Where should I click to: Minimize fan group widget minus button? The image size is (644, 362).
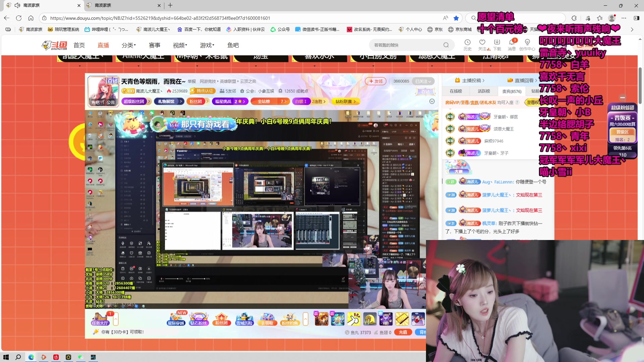click(623, 97)
